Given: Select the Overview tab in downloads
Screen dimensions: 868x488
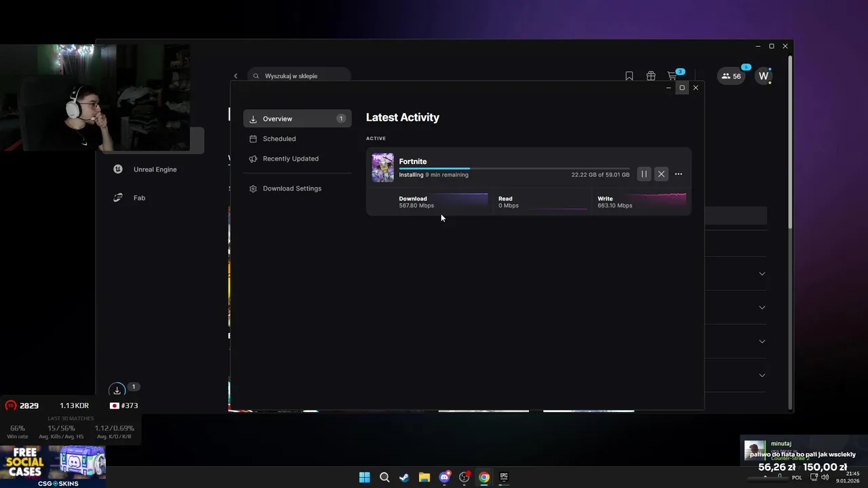Looking at the screenshot, I should tap(297, 119).
